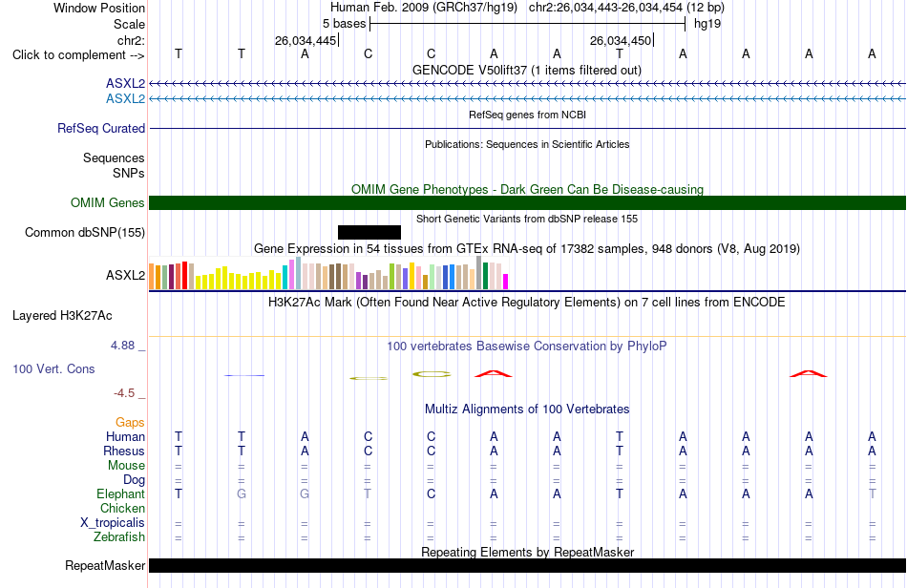Click the Human Feb. 2009 (GRCh37/hg19) text
Image resolution: width=907 pixels, height=588 pixels.
click(423, 8)
